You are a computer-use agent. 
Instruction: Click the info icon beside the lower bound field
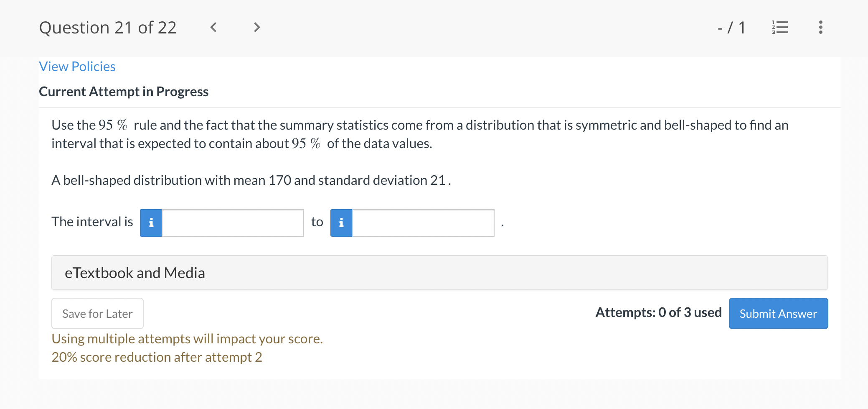tap(151, 223)
